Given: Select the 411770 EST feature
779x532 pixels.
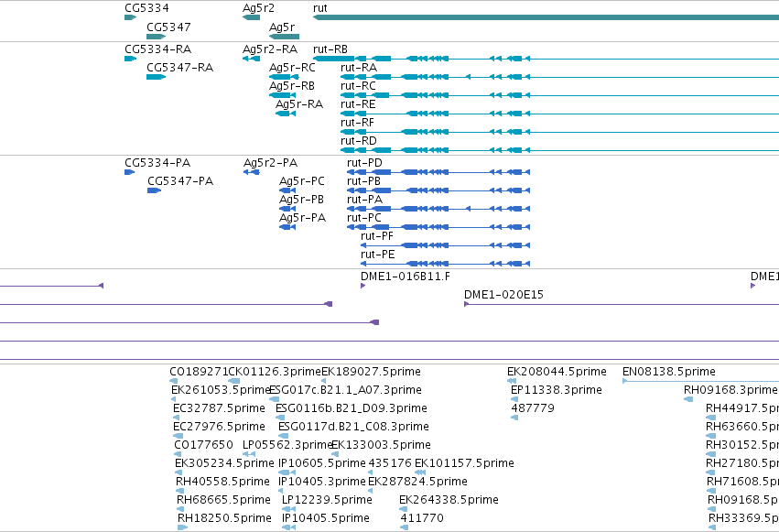Looking at the screenshot, I should click(405, 527).
